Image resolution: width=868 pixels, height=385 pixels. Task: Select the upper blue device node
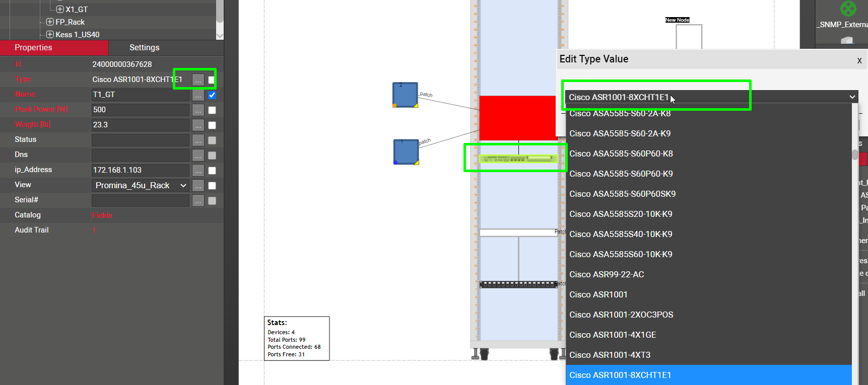click(x=405, y=95)
